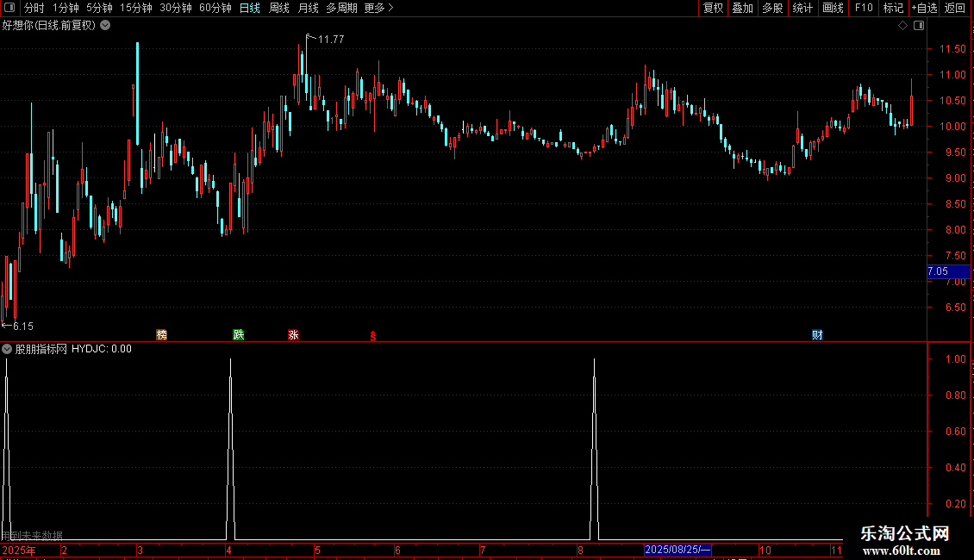Switch to the 分时 view

tap(34, 8)
